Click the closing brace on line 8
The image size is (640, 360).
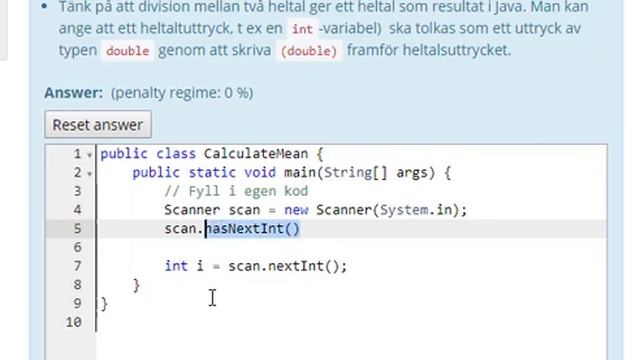pos(136,285)
